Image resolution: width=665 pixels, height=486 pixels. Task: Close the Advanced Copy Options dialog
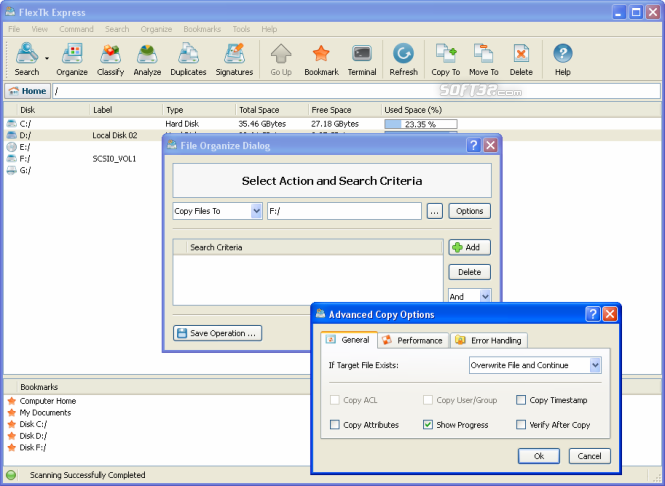(x=609, y=314)
